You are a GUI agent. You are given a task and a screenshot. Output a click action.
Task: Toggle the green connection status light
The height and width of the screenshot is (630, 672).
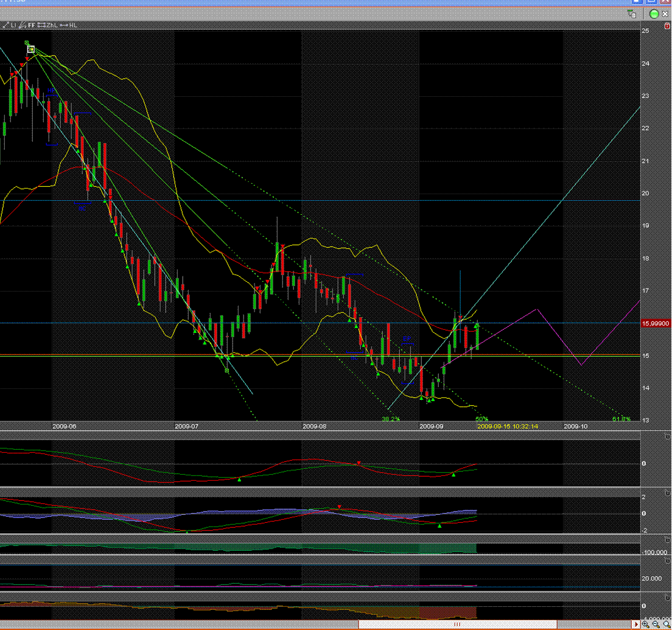point(654,13)
